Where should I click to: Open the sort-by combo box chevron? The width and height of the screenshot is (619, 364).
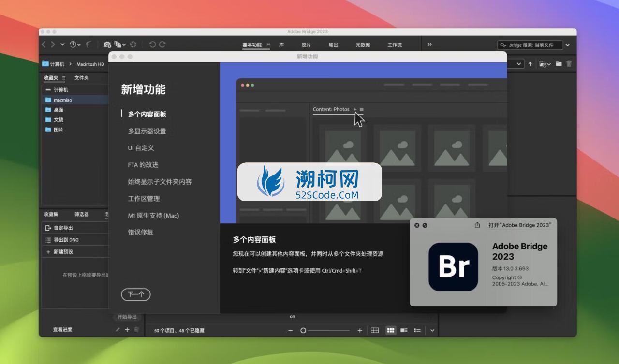point(519,64)
